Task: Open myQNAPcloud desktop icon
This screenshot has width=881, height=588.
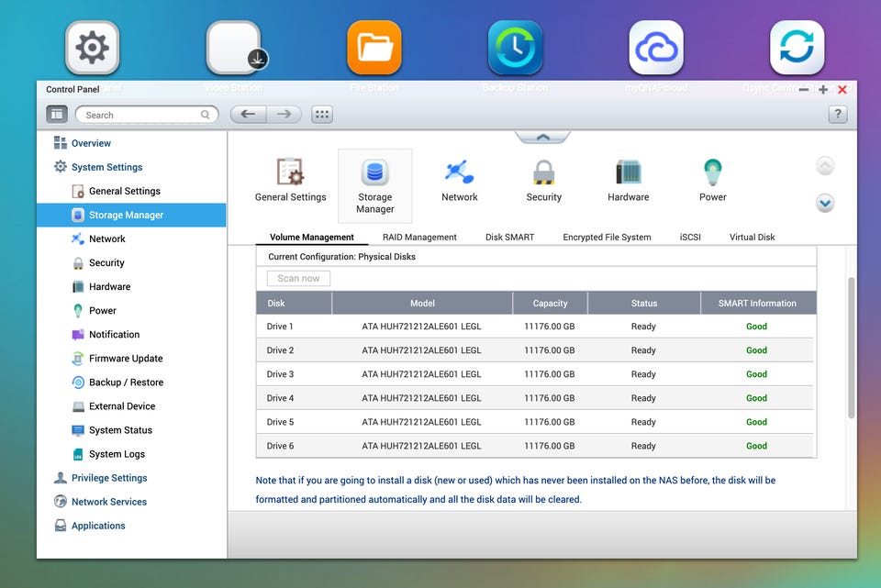Action: pyautogui.click(x=655, y=48)
